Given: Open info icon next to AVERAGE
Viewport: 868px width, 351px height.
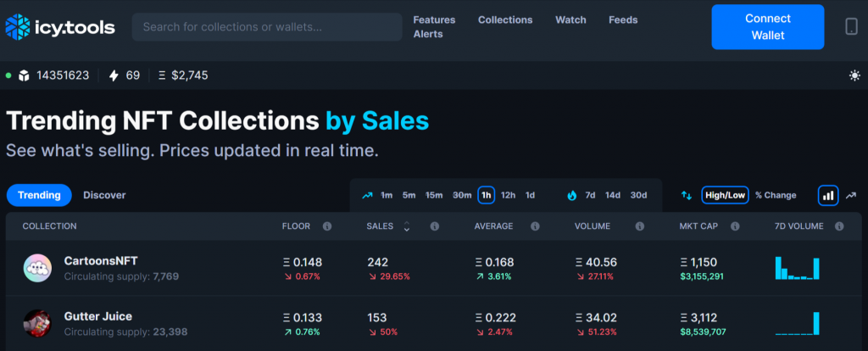Looking at the screenshot, I should coord(535,226).
